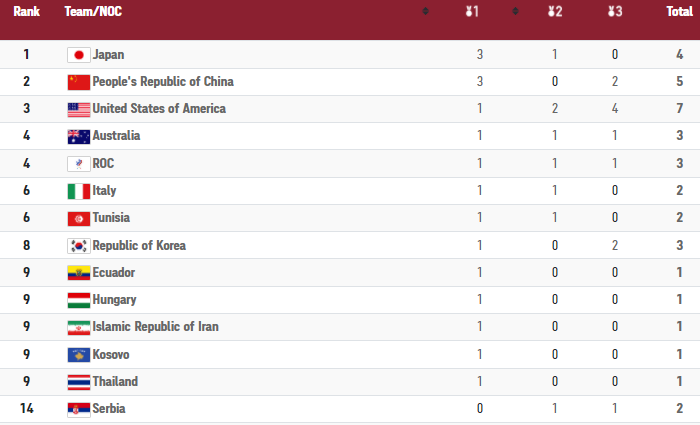
Task: Click the Hungary flag icon
Action: point(79,300)
